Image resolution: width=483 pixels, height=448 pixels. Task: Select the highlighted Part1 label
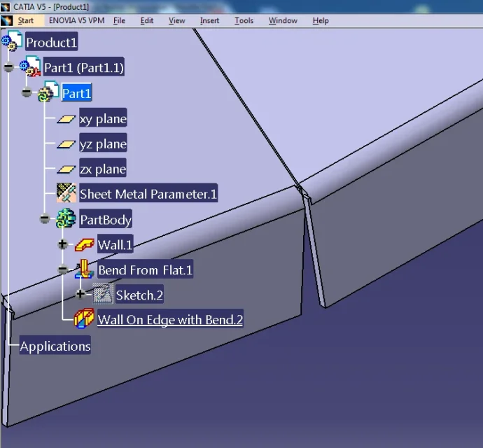[77, 92]
